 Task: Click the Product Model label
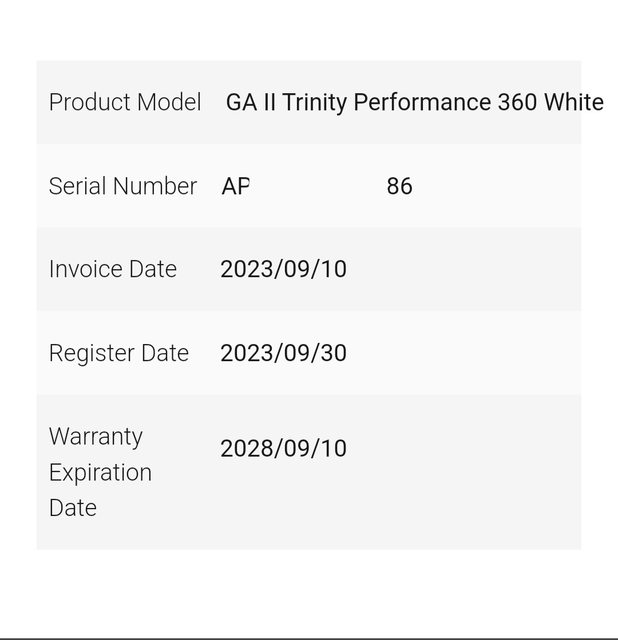tap(125, 102)
